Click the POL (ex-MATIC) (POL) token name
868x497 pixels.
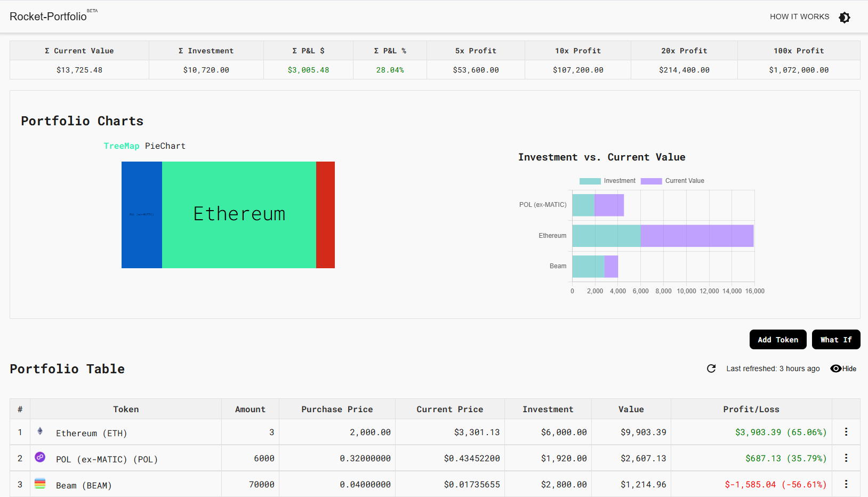point(107,459)
